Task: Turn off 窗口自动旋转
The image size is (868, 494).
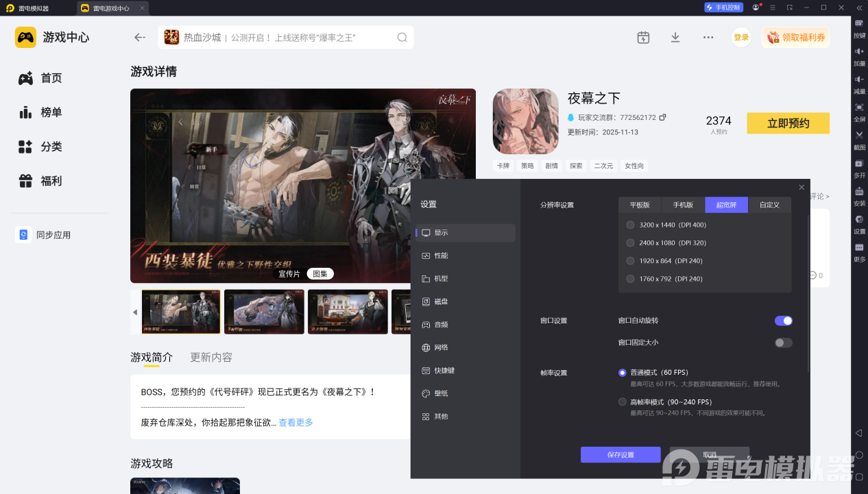Action: click(783, 320)
